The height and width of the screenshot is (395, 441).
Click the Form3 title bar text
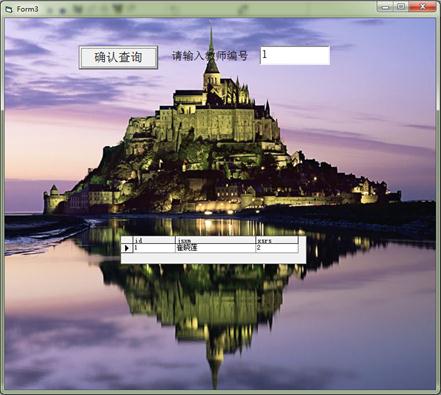27,9
